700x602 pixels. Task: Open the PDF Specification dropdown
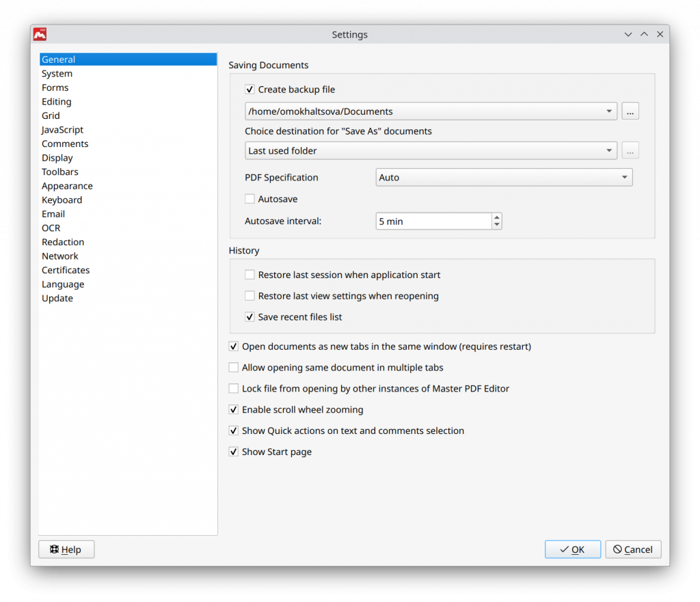pos(504,177)
